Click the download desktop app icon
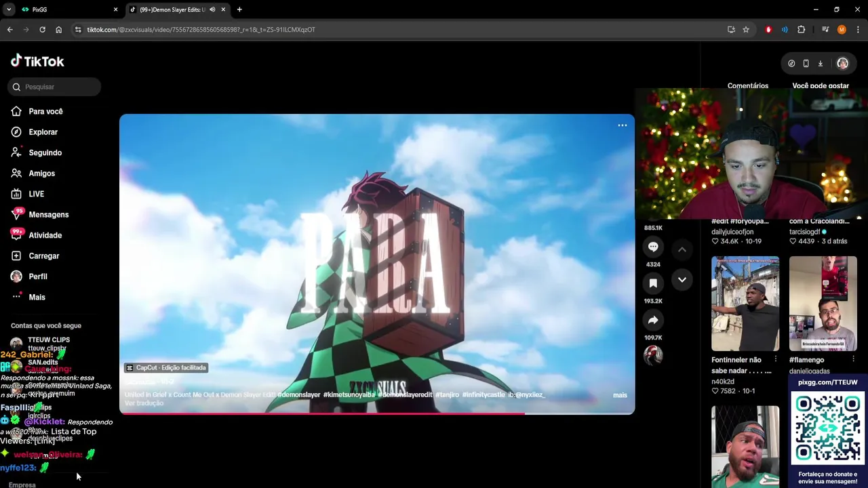Image resolution: width=868 pixels, height=488 pixels. 820,63
